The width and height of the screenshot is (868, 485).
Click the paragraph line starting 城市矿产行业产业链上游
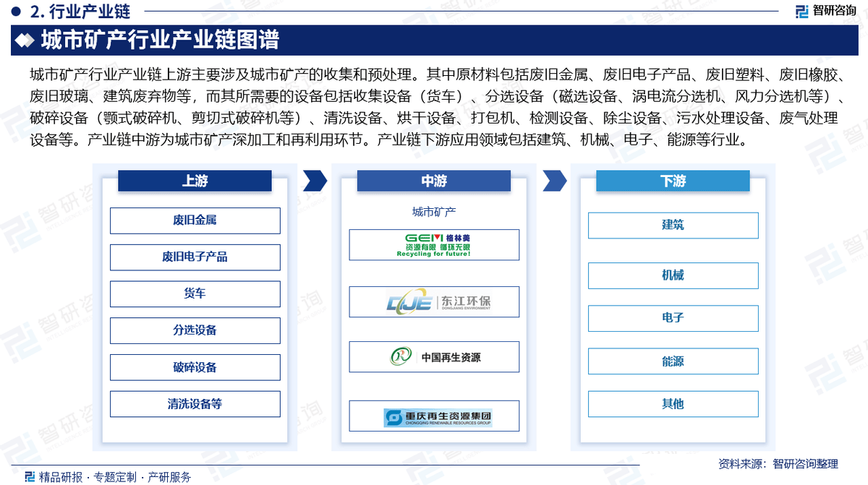pos(438,74)
